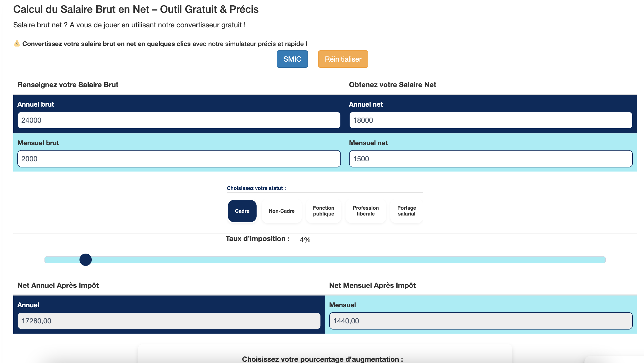Click the Annuel after-tax result field

click(x=169, y=321)
